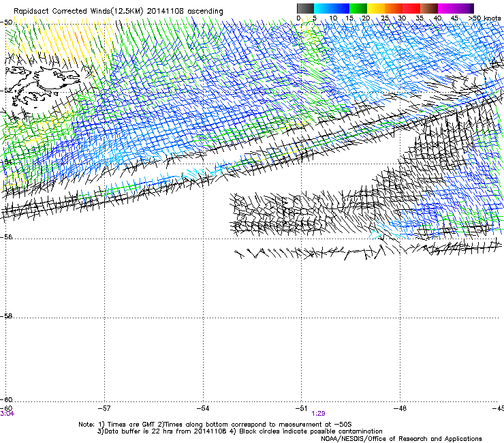The image size is (504, 443).
Task: Click the longitude label '-48'
Action: point(400,408)
